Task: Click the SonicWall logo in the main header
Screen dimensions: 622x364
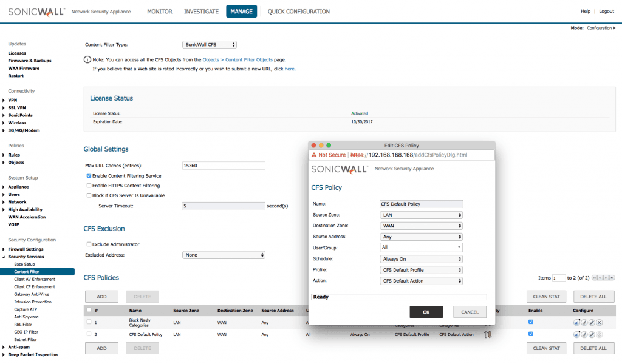Action: coord(36,12)
